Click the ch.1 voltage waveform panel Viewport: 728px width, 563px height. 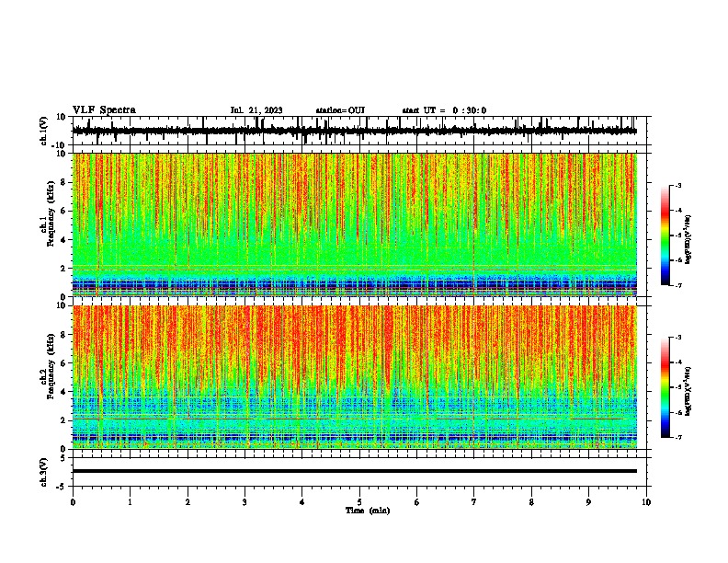359,131
